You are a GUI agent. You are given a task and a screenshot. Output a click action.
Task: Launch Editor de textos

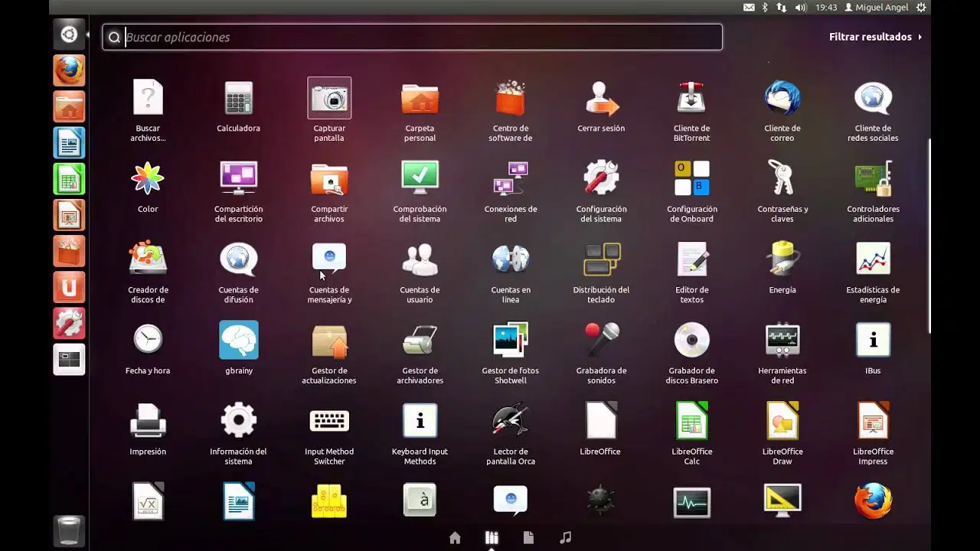click(x=692, y=259)
